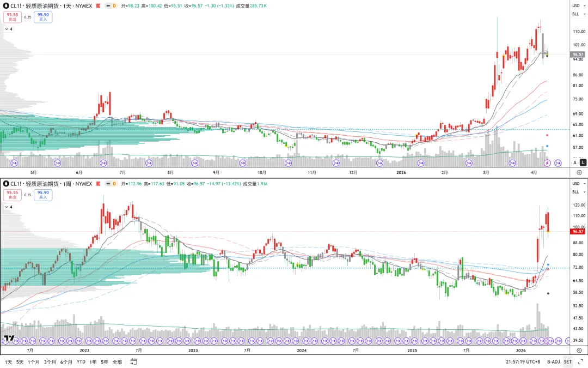The image size is (588, 368).
Task: Click the 4月 label on the daily time axis
Action: tap(534, 173)
